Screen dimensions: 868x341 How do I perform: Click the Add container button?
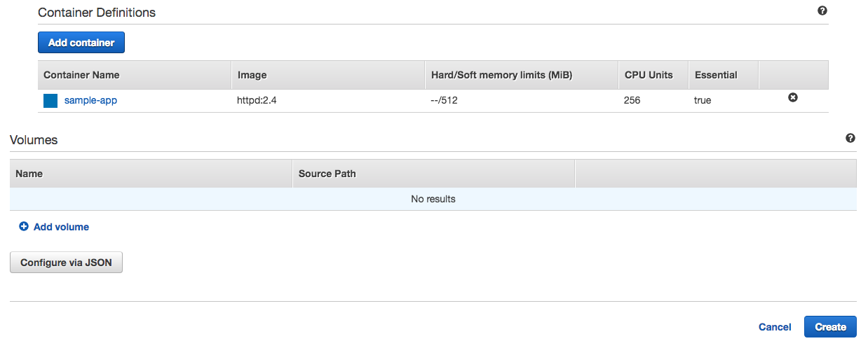click(x=81, y=43)
